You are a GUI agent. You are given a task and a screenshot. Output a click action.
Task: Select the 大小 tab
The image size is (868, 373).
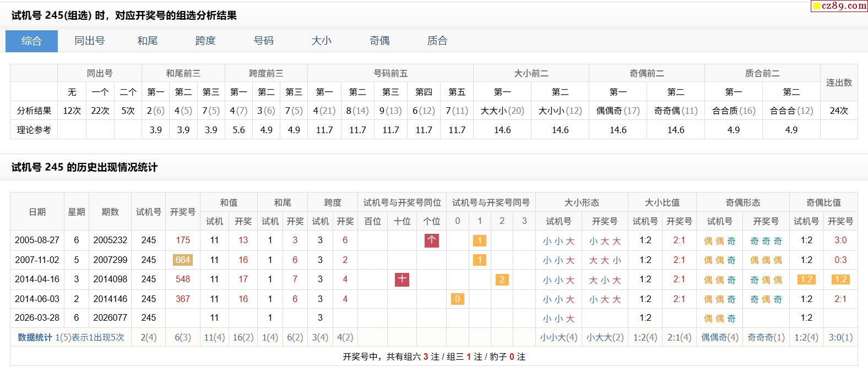click(x=321, y=41)
